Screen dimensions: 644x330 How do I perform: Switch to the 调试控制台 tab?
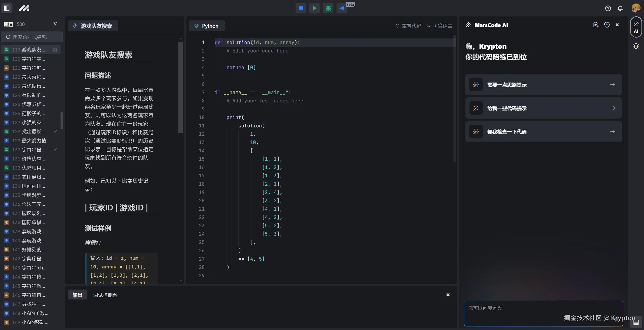click(x=105, y=295)
